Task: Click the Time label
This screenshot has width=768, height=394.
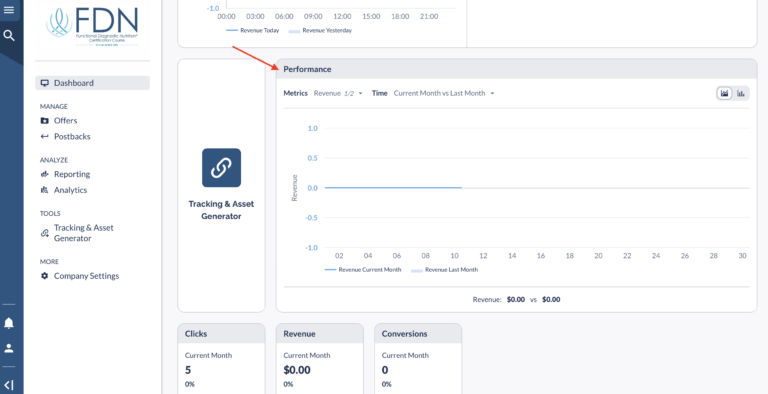Action: coord(380,93)
